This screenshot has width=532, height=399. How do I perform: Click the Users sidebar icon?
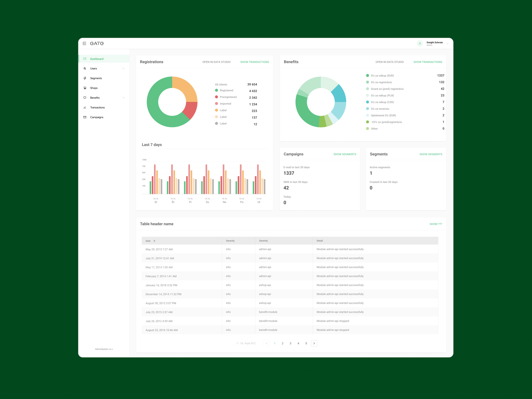point(85,69)
